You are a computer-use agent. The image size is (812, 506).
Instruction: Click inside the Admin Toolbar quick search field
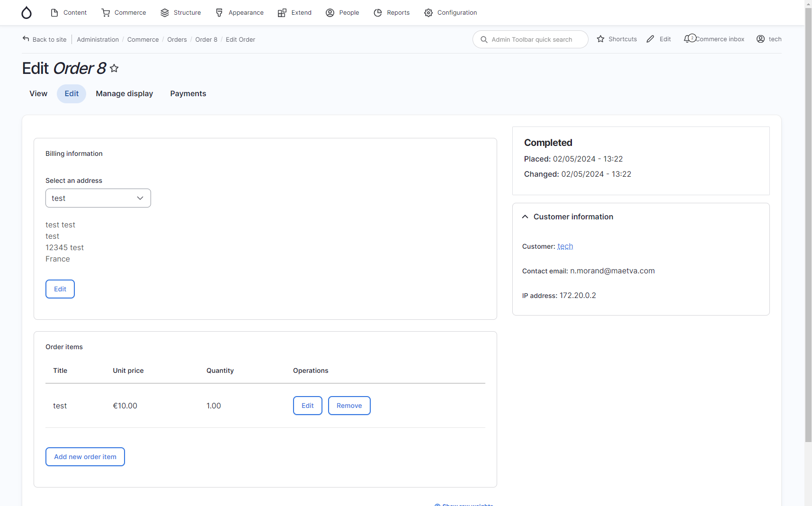click(530, 39)
